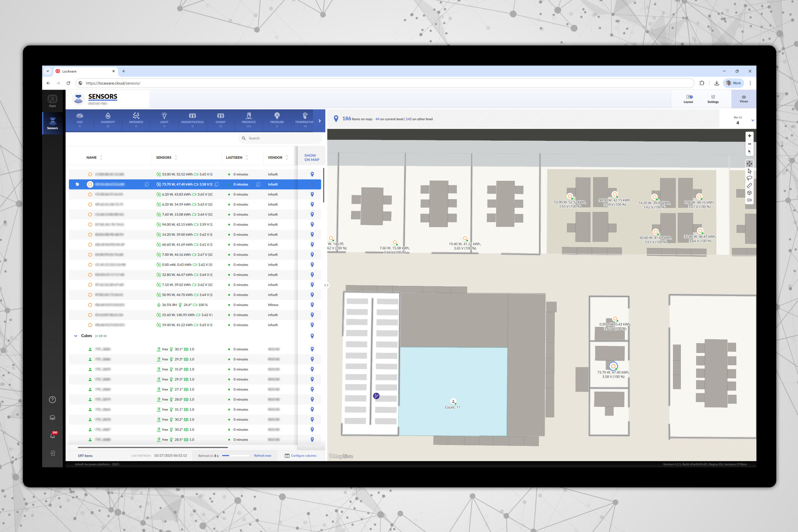Image resolution: width=798 pixels, height=532 pixels.
Task: Open the help question mark icon
Action: tap(53, 400)
